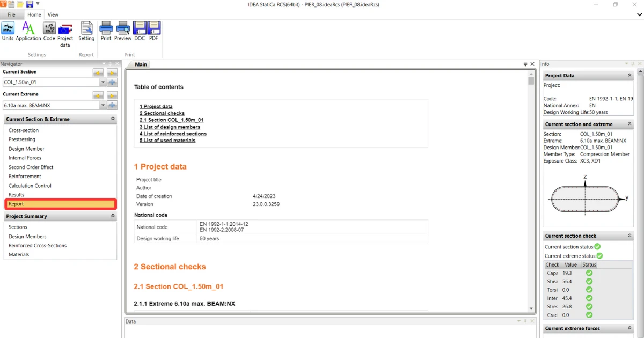Click the Navigator panel pin icon
The width and height of the screenshot is (644, 338).
[111, 64]
